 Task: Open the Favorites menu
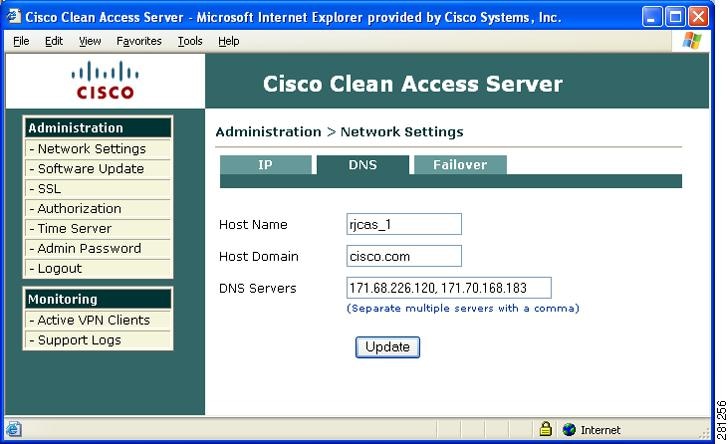tap(139, 41)
